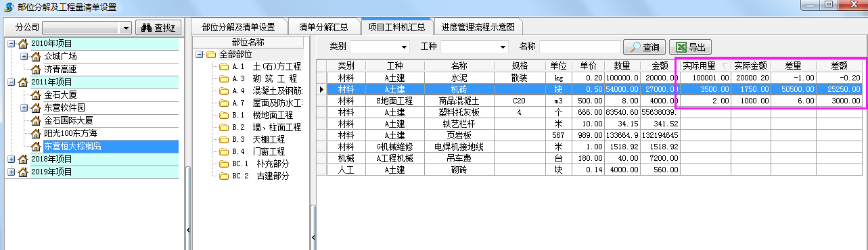The height and width of the screenshot is (250, 868).
Task: Click house icon beside 2018年项目
Action: point(24,159)
